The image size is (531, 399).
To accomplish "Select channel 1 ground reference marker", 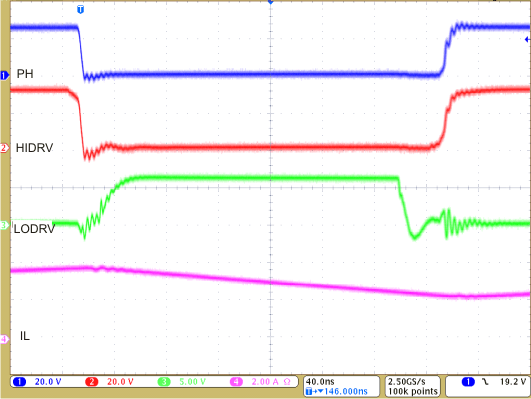I will tap(4, 75).
